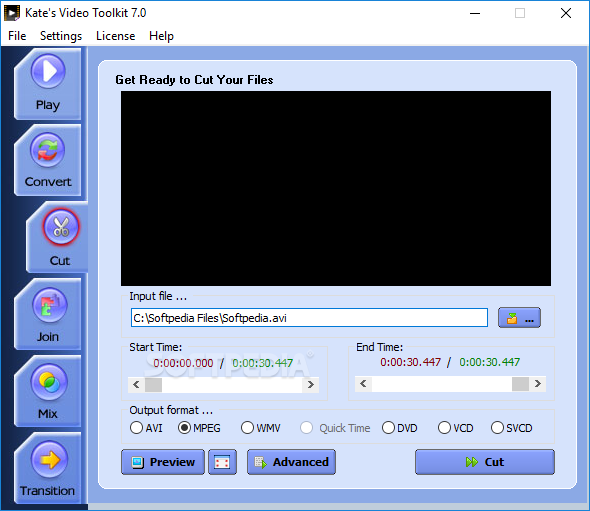Select WMV output format

tap(260, 428)
